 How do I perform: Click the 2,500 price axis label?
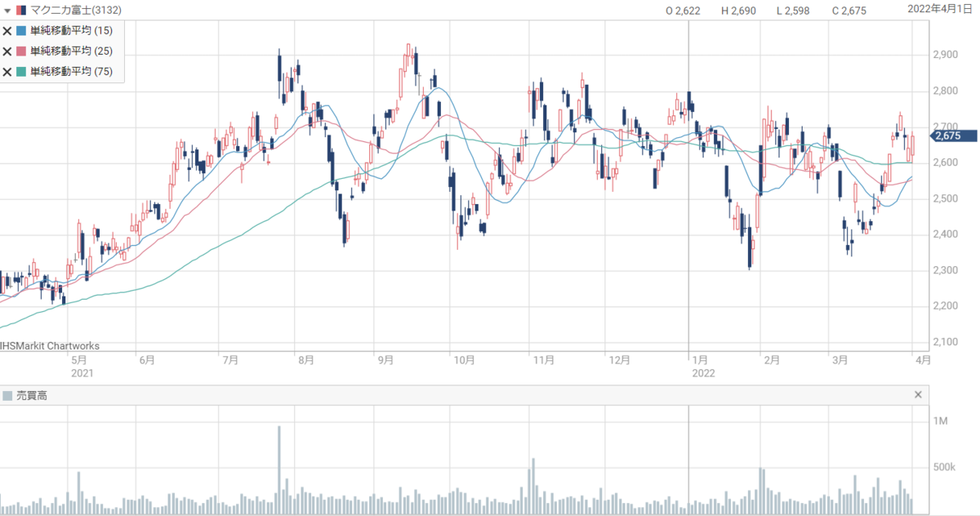(x=945, y=198)
